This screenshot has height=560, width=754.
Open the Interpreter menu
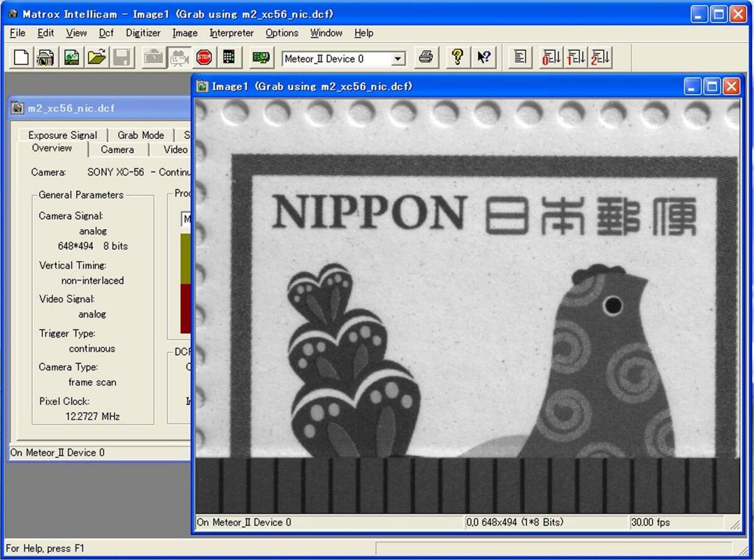click(232, 33)
